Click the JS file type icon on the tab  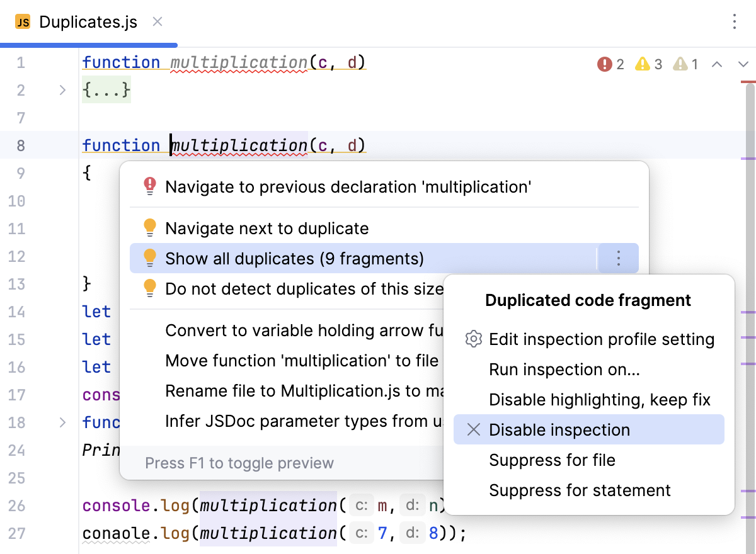click(23, 22)
